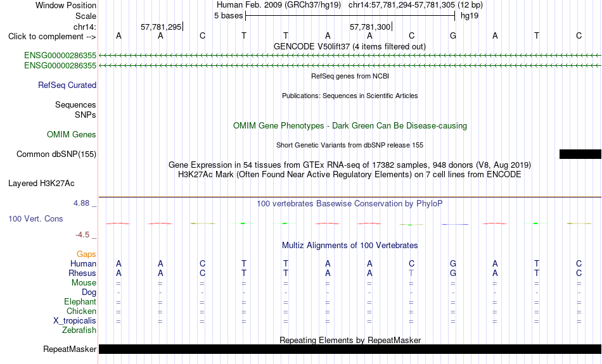Open the OMIM Genes track label

tap(71, 135)
